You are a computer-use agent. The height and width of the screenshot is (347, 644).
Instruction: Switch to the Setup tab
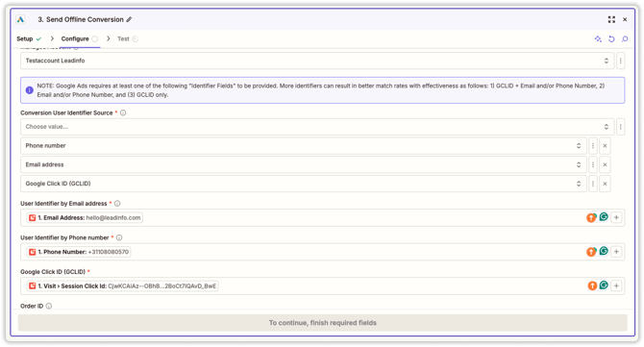[x=28, y=38]
